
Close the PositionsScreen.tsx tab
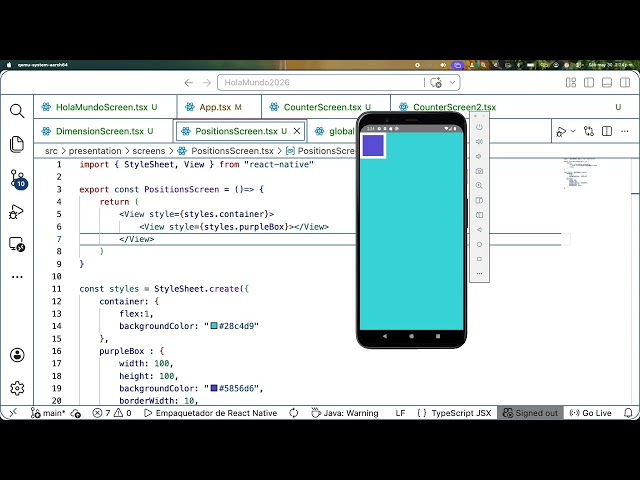[297, 131]
